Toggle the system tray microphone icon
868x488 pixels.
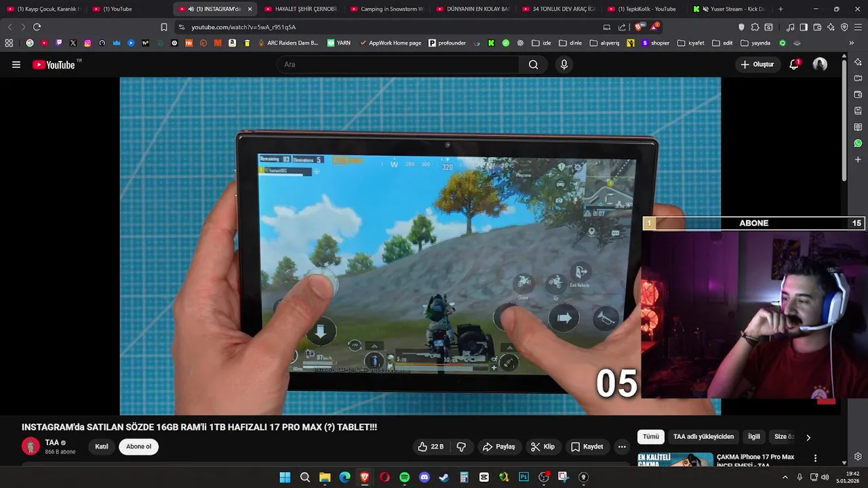[x=800, y=477]
